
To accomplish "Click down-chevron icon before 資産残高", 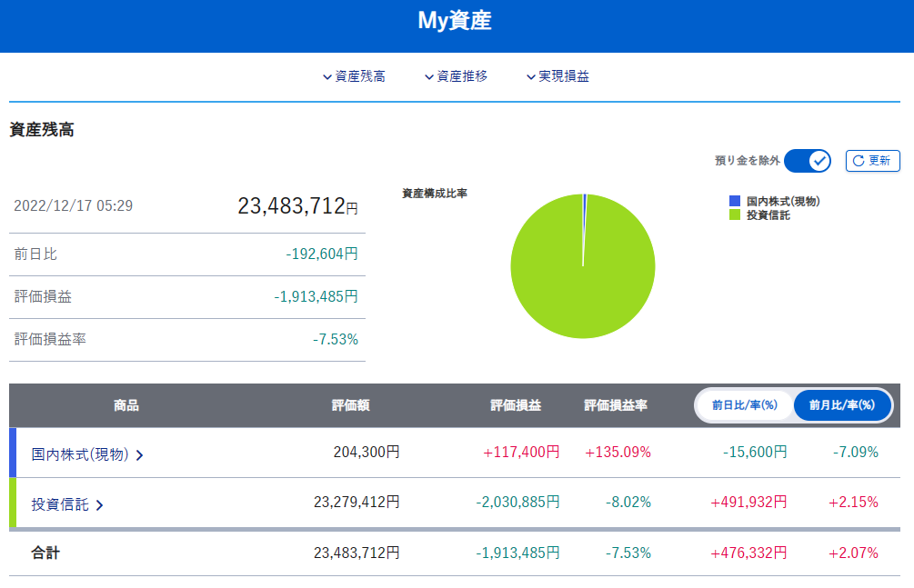I will (x=327, y=77).
